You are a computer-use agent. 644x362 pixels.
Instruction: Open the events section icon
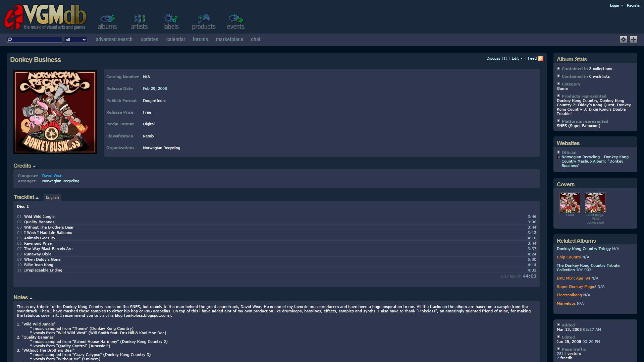(235, 22)
